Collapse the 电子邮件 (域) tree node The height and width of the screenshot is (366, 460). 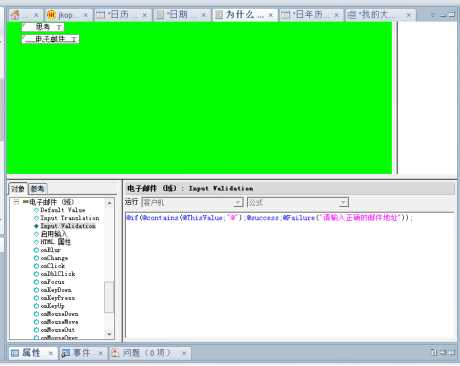16,202
